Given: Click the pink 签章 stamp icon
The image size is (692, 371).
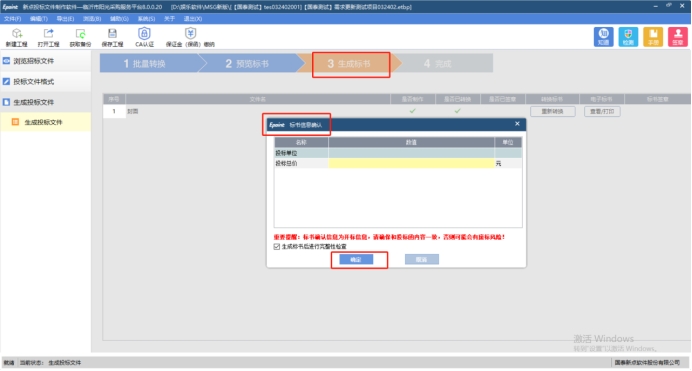Looking at the screenshot, I should click(x=677, y=37).
